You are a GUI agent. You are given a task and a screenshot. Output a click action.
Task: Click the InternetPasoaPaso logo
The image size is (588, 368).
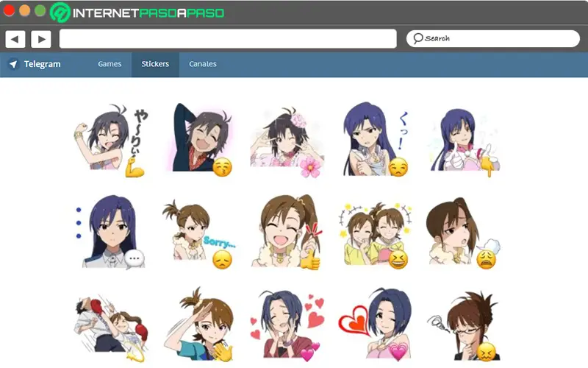tap(137, 13)
